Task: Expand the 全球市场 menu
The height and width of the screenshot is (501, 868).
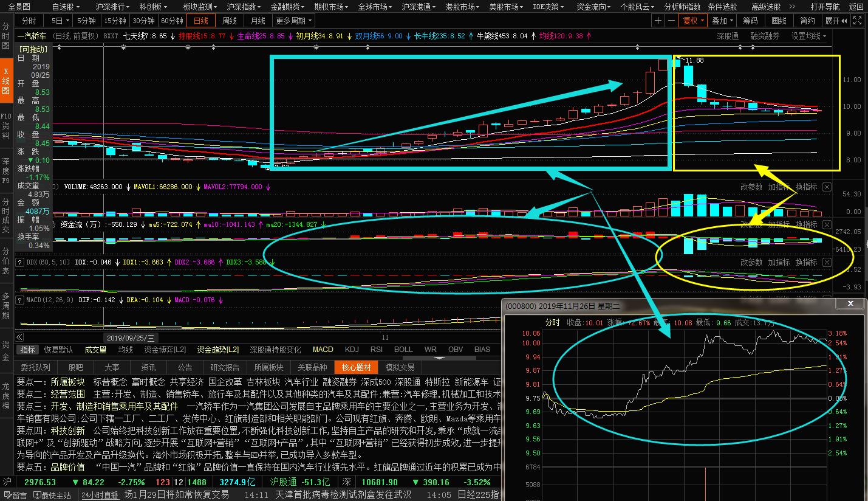Action: (376, 7)
